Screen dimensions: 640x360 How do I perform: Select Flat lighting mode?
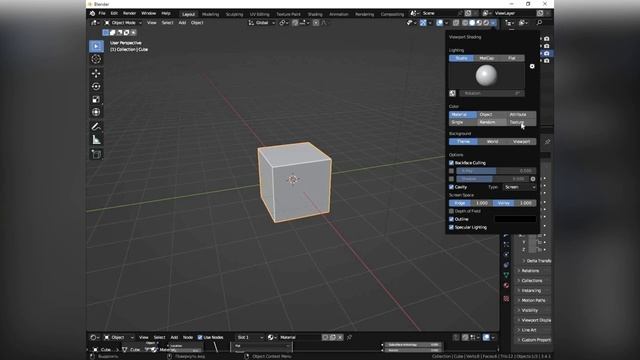point(512,58)
